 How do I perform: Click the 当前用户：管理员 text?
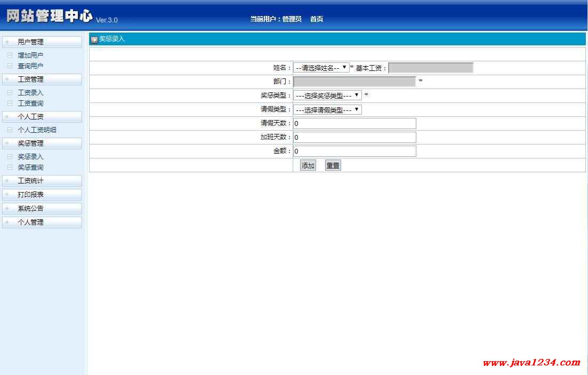276,19
